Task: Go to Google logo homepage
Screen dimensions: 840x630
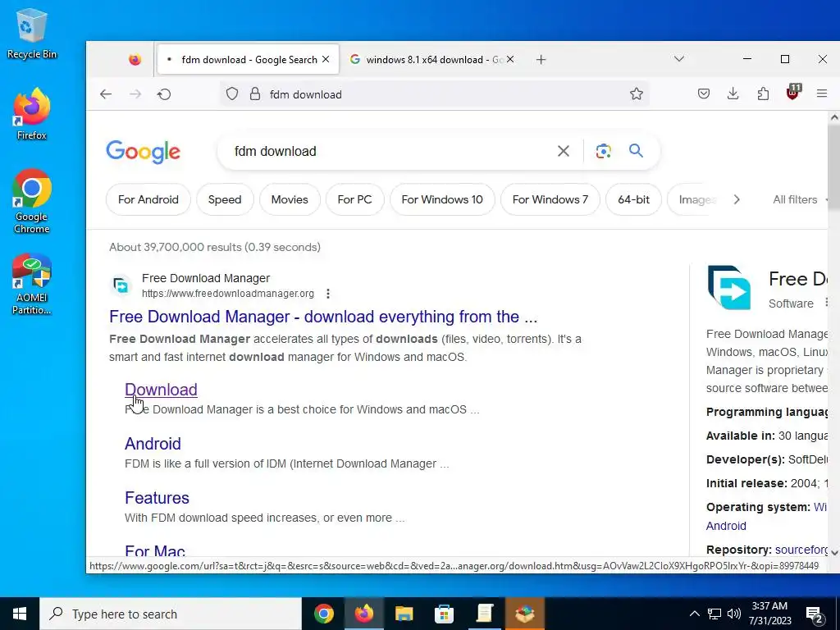Action: (x=143, y=152)
